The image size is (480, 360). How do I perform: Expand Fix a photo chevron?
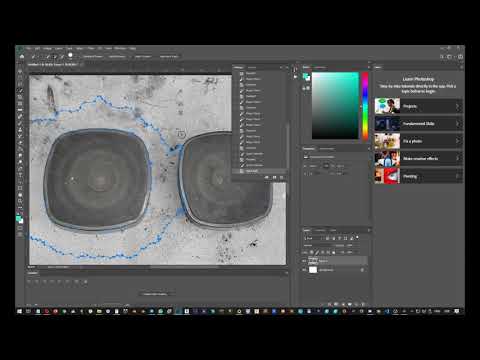[457, 141]
